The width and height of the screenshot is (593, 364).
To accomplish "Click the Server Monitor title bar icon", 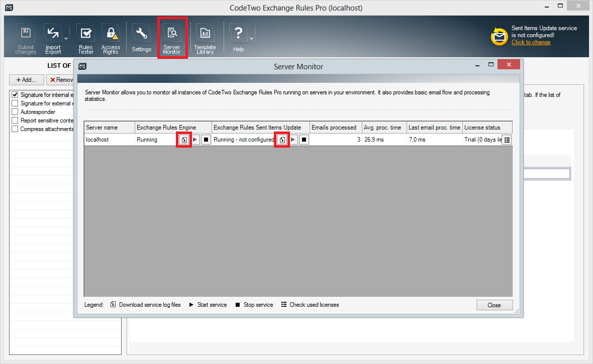I will (82, 67).
